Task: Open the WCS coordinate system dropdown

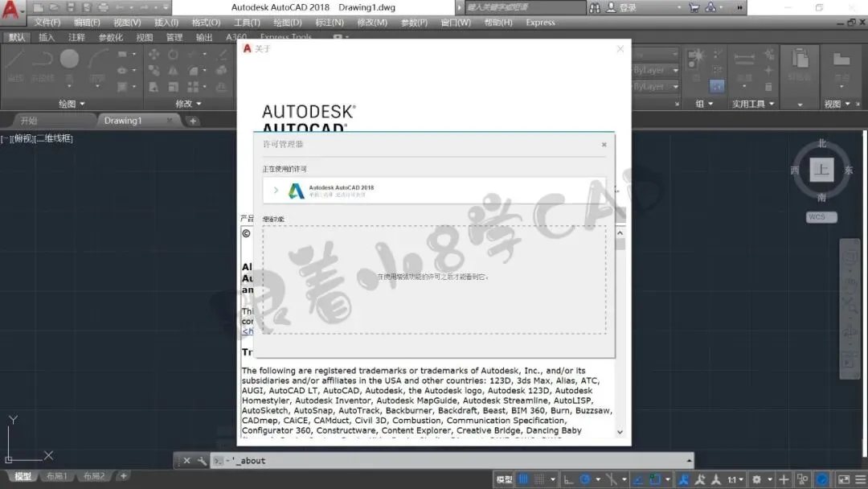Action: 821,217
